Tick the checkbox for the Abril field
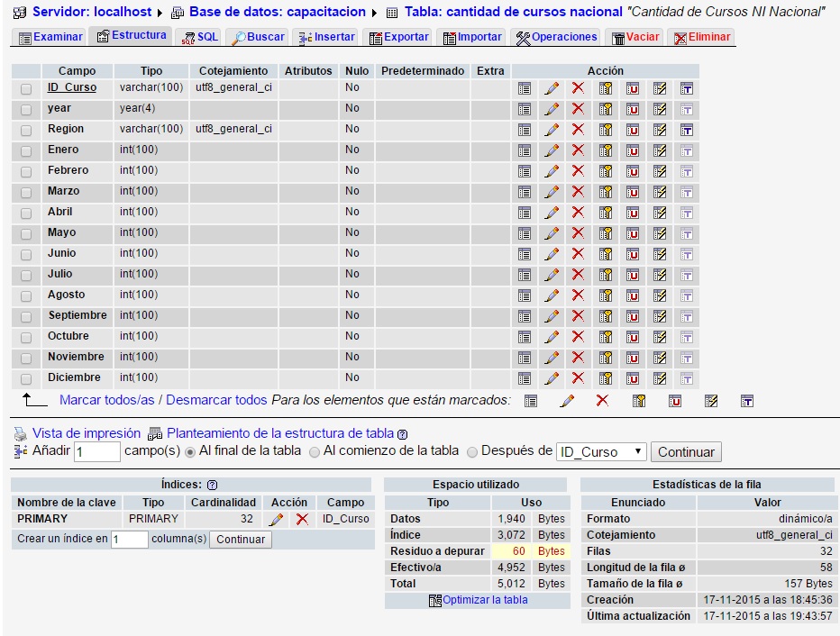840x636 pixels. (26, 213)
